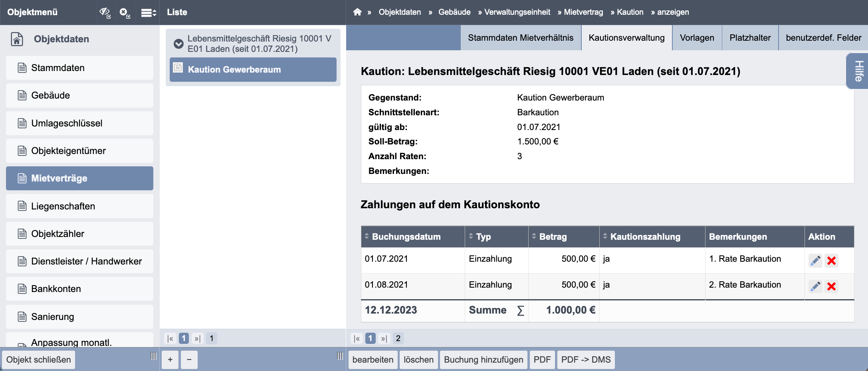This screenshot has width=868, height=371.
Task: Jump to first page in bookings pager
Action: (x=357, y=339)
